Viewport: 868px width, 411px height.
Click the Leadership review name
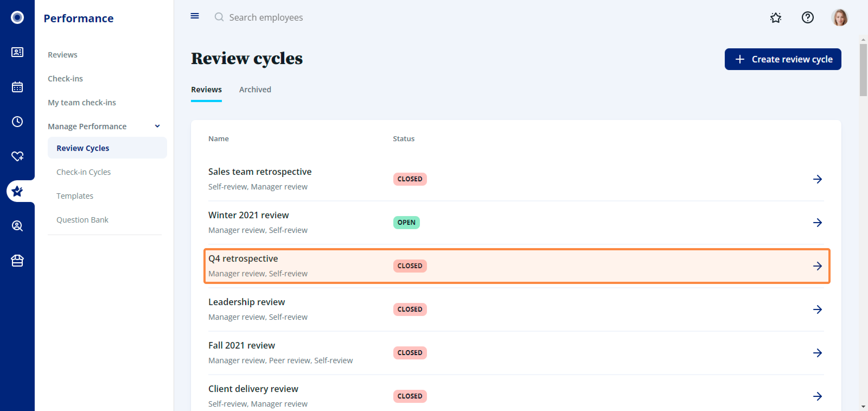click(x=246, y=302)
